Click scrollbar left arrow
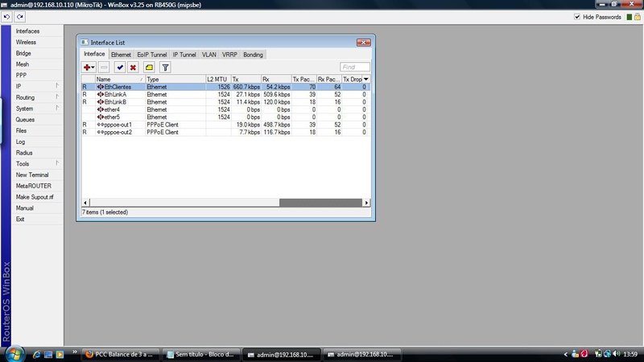 [x=85, y=203]
